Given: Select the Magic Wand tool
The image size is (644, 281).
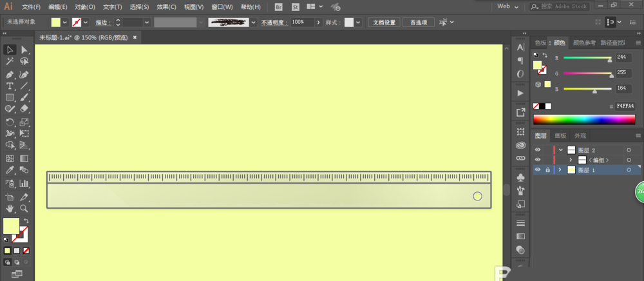Looking at the screenshot, I should (10, 62).
